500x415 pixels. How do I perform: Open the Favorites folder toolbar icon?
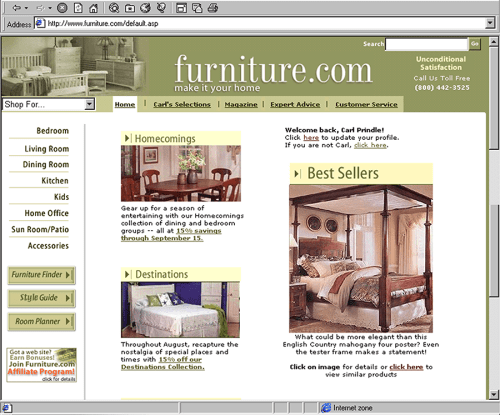pos(130,8)
